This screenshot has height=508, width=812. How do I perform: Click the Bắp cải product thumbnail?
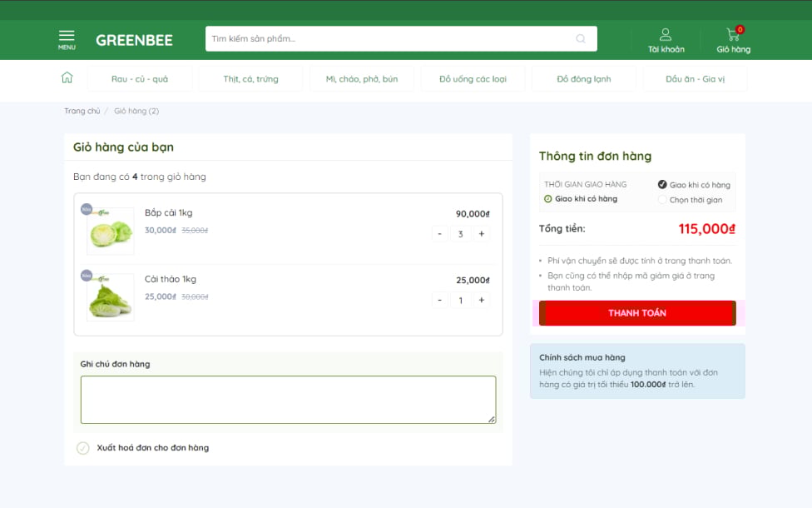click(110, 231)
